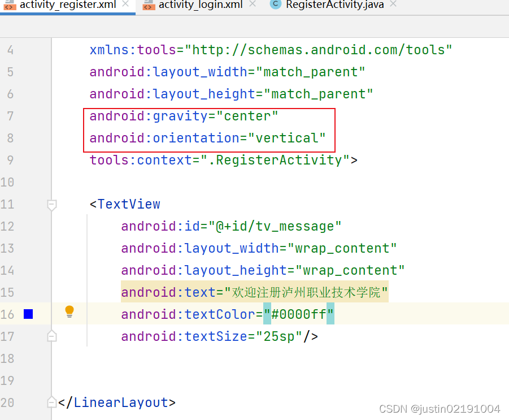Click the XML file icon on activity_login.xml tab
Screen dimensions: 509x420
click(x=149, y=5)
